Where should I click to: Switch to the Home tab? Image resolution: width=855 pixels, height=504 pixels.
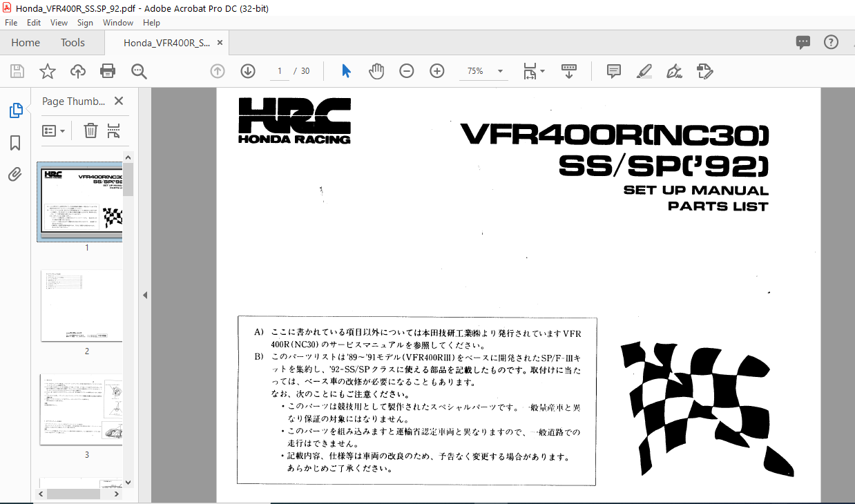[26, 43]
